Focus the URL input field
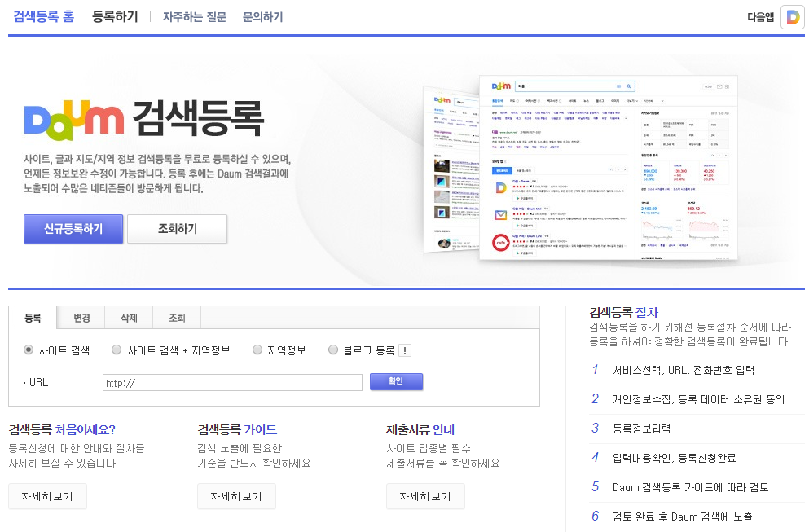The width and height of the screenshot is (809, 532). coord(232,382)
